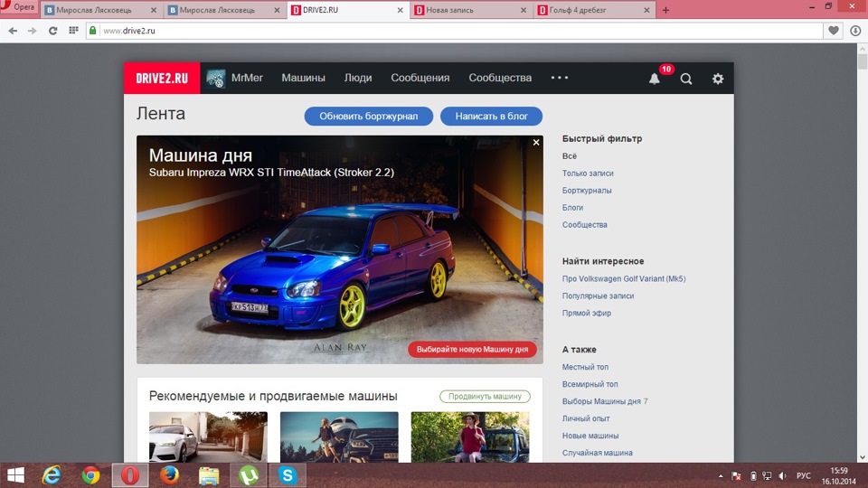Launch Internet Explorer from taskbar
This screenshot has width=868, height=488.
click(52, 475)
